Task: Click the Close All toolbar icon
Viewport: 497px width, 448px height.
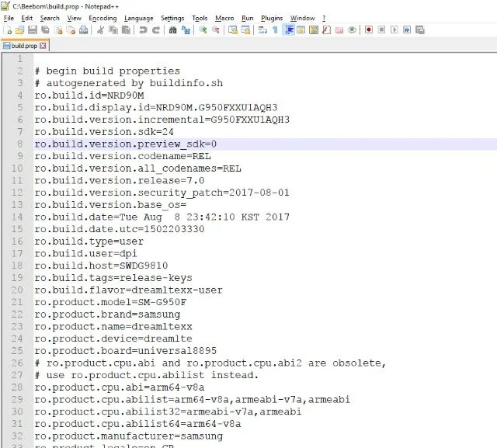Action: point(71,30)
